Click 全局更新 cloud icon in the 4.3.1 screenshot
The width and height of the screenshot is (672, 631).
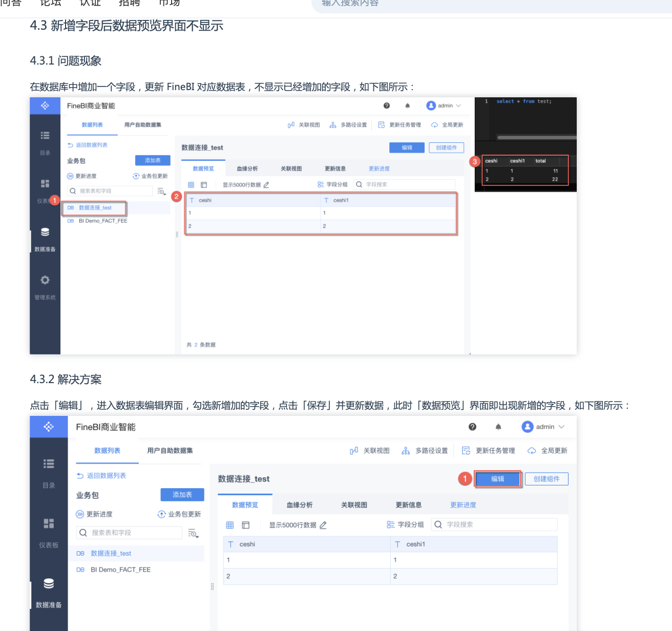coord(434,125)
